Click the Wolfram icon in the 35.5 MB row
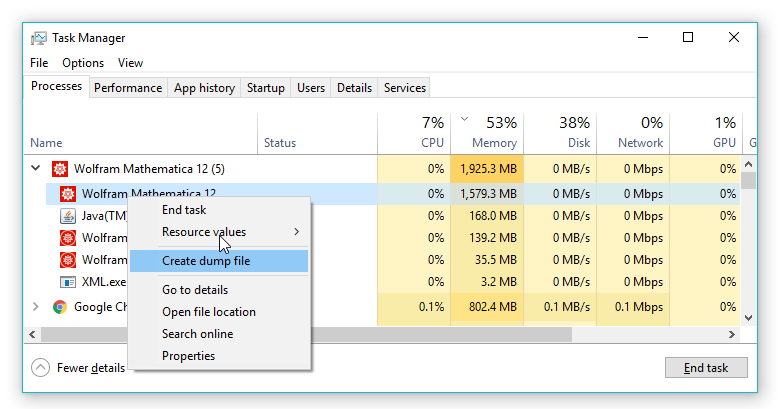 [x=68, y=260]
